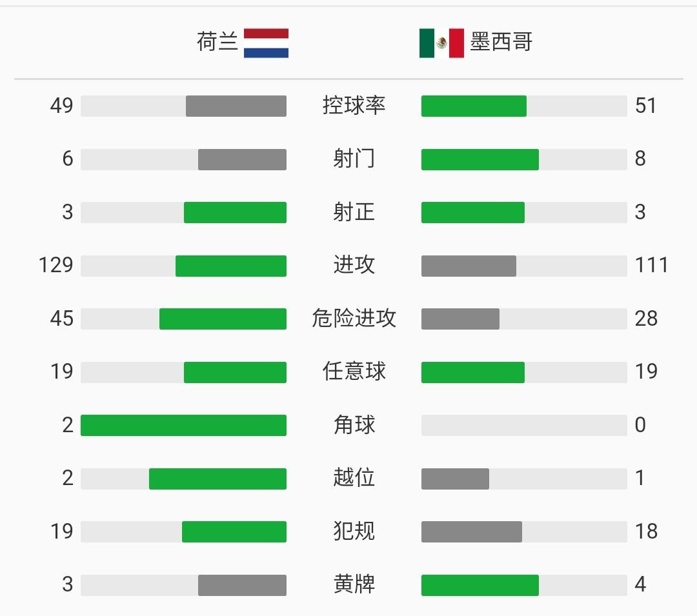Select the 荷兰 team name
This screenshot has width=697, height=616.
tap(217, 42)
